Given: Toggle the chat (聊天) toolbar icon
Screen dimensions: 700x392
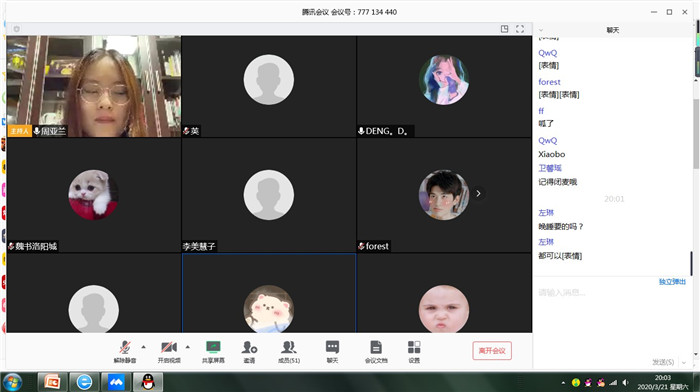Looking at the screenshot, I should 332,352.
